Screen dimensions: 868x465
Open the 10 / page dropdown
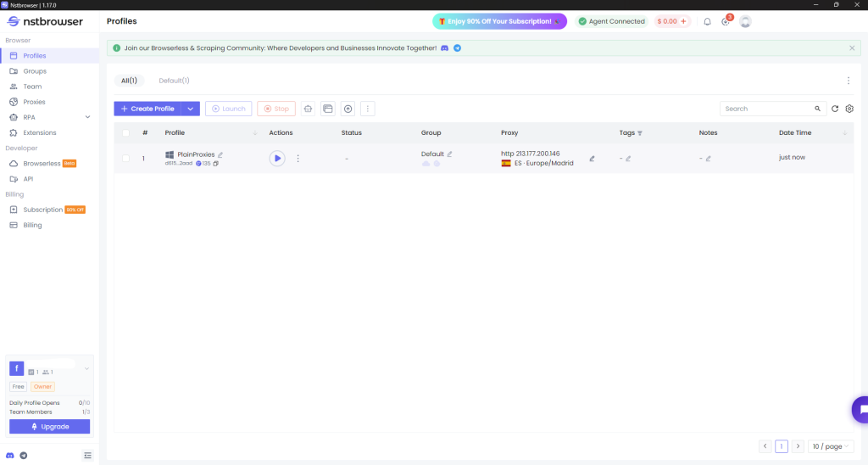point(831,446)
